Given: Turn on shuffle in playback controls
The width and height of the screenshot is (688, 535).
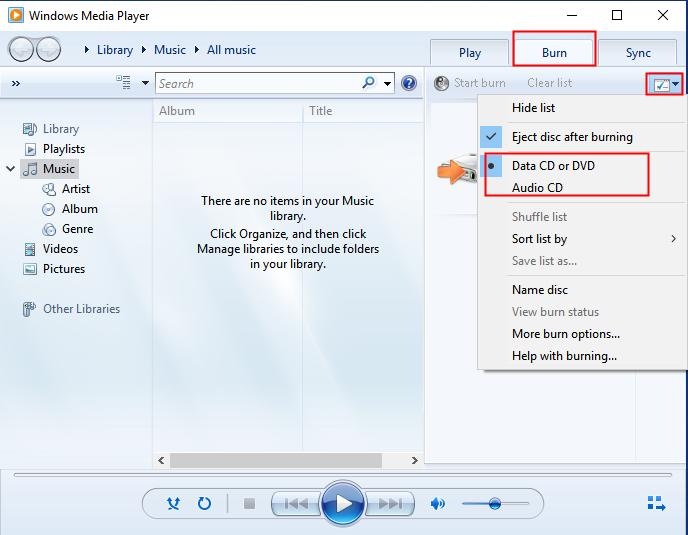Looking at the screenshot, I should coord(173,503).
